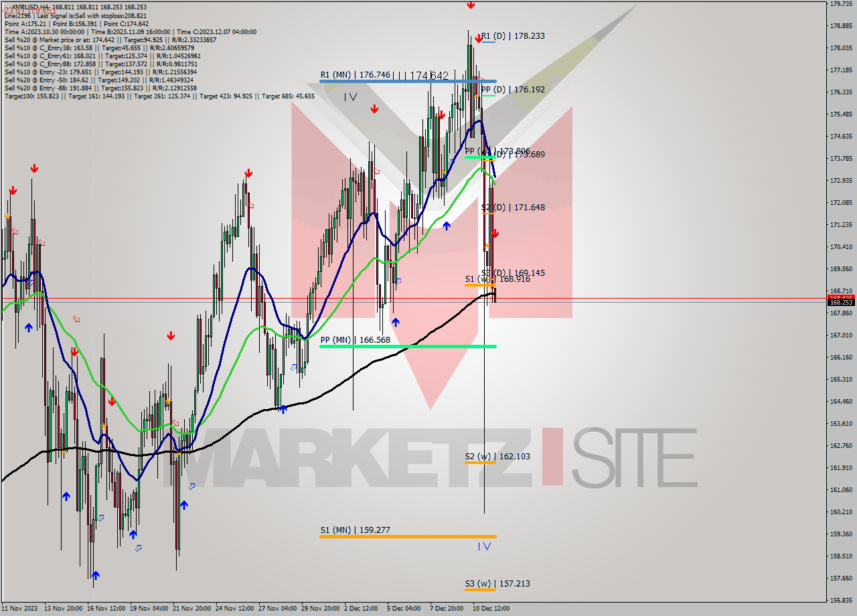The height and width of the screenshot is (616, 857).
Task: Click '13 Nov 20:00' on the time axis
Action: [64, 609]
